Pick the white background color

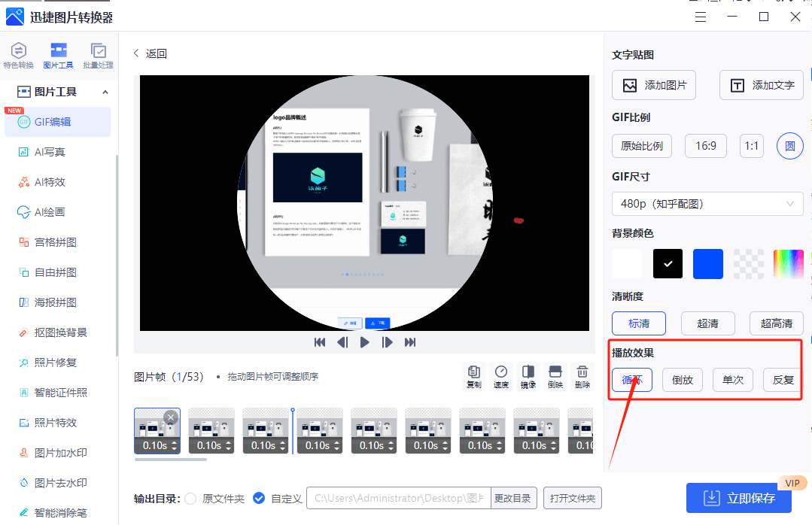(627, 264)
